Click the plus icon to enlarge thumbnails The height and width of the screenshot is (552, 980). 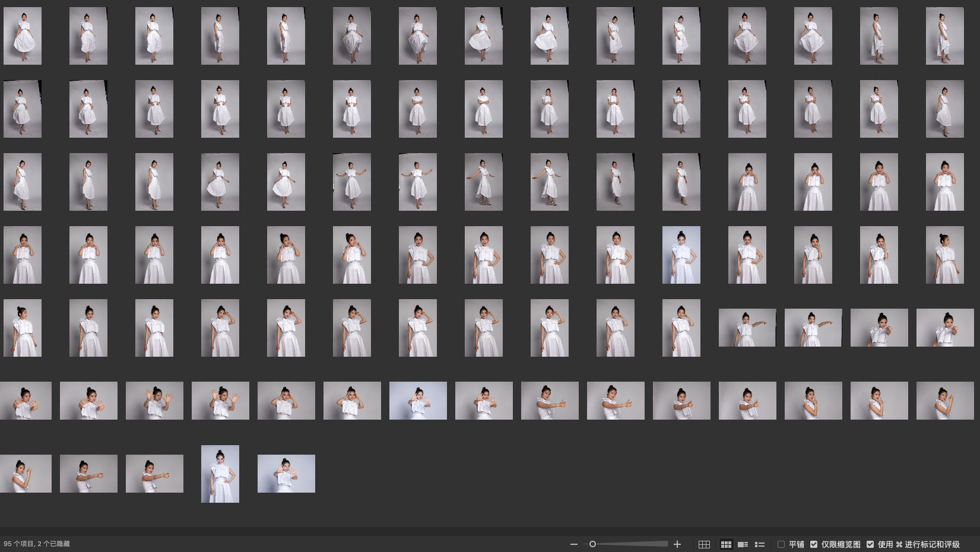[677, 544]
